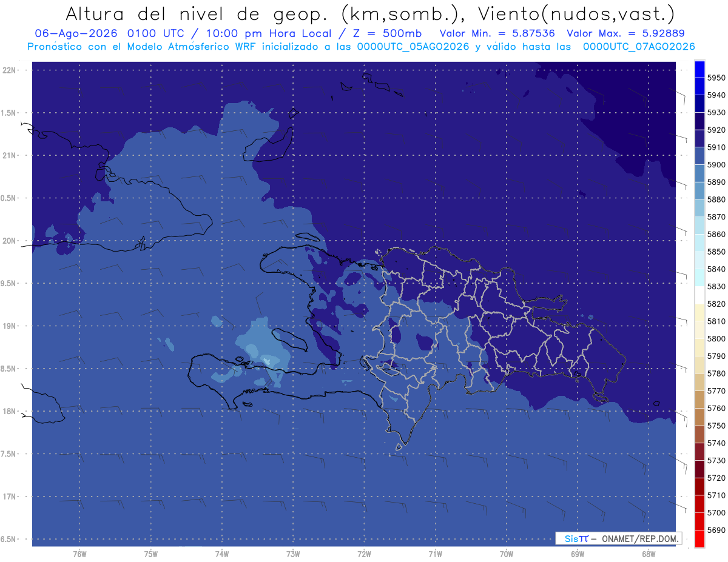Click the '72W' longitude label
Viewport: 728px width, 562px height.
364,554
